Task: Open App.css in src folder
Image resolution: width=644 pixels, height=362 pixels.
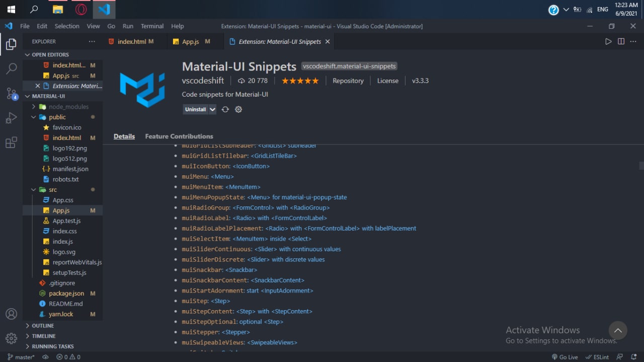Action: click(62, 200)
